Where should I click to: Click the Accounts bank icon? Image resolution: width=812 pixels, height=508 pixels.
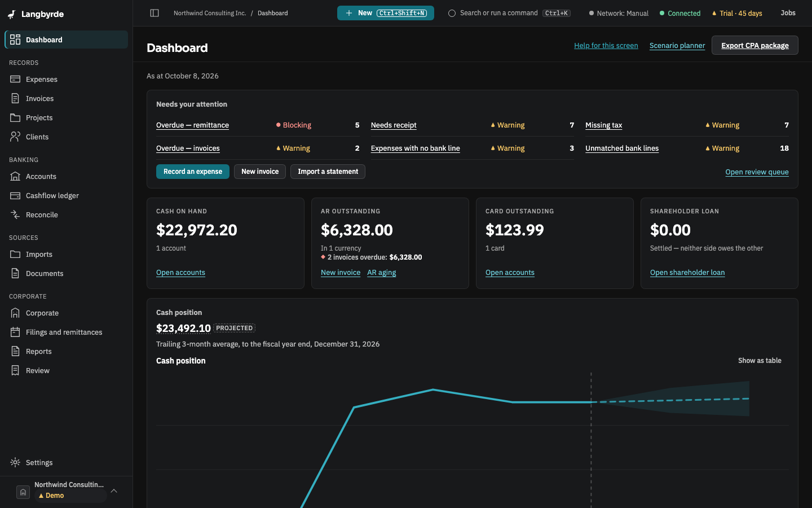(15, 176)
